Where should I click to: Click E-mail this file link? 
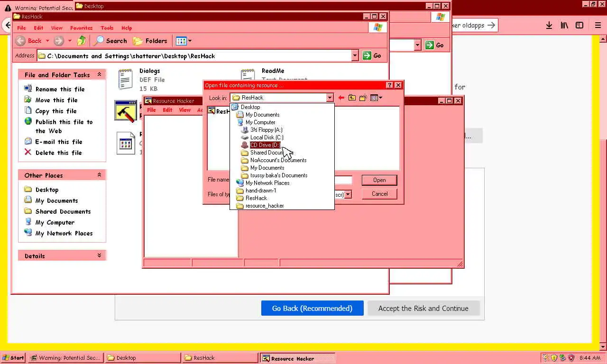(59, 142)
